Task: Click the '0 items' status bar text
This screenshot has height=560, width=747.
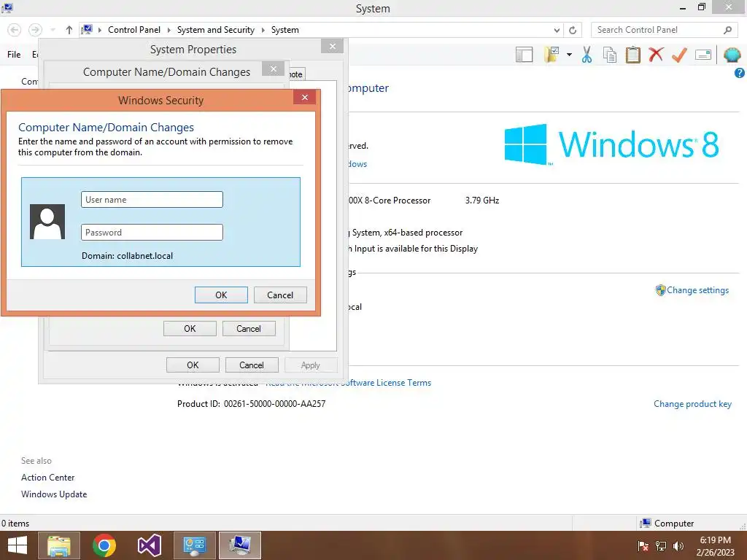Action: tap(15, 524)
